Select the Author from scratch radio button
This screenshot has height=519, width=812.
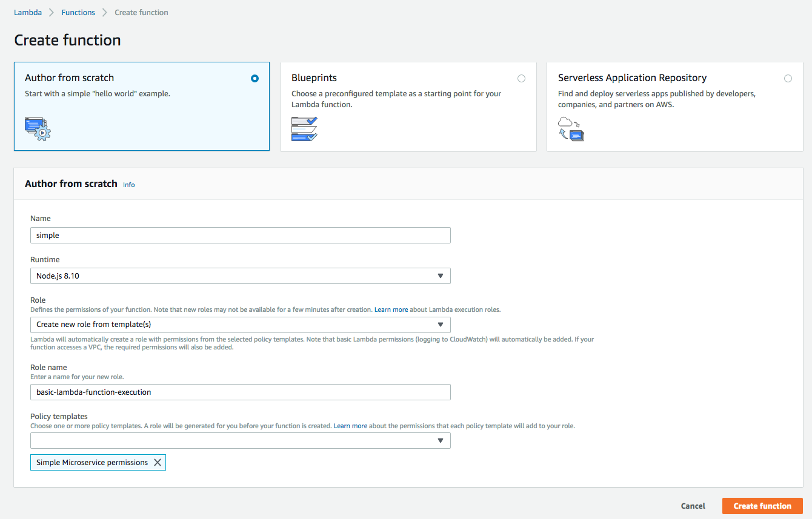[255, 79]
